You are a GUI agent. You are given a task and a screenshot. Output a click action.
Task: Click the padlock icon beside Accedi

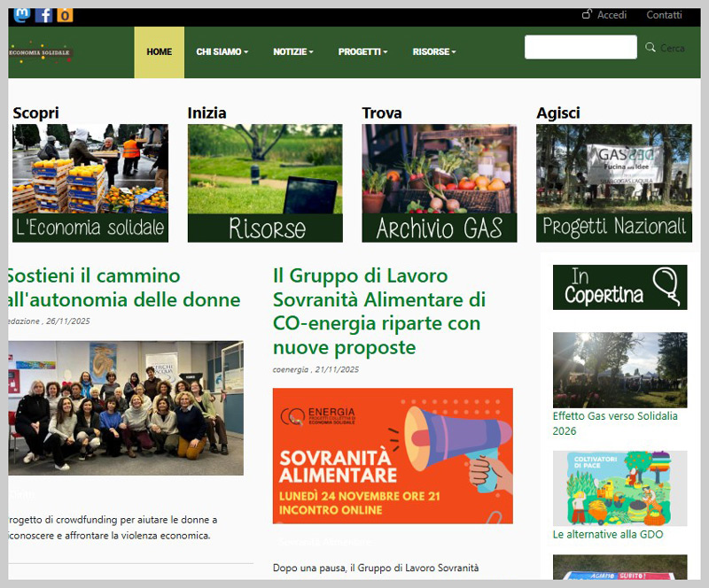587,14
